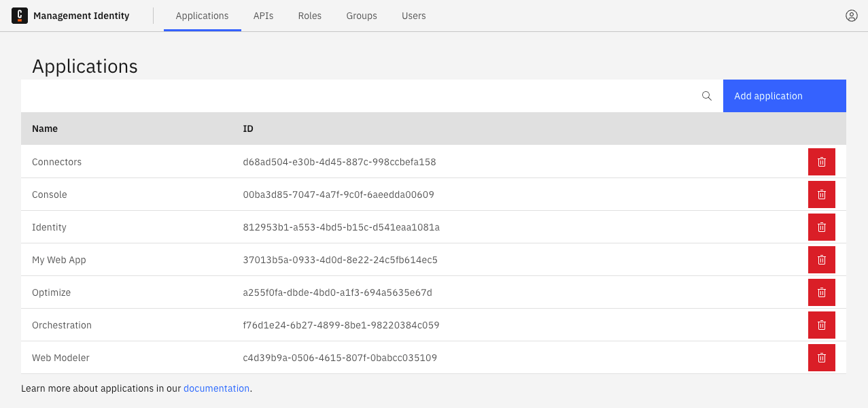Open the documentation link

pyautogui.click(x=216, y=388)
